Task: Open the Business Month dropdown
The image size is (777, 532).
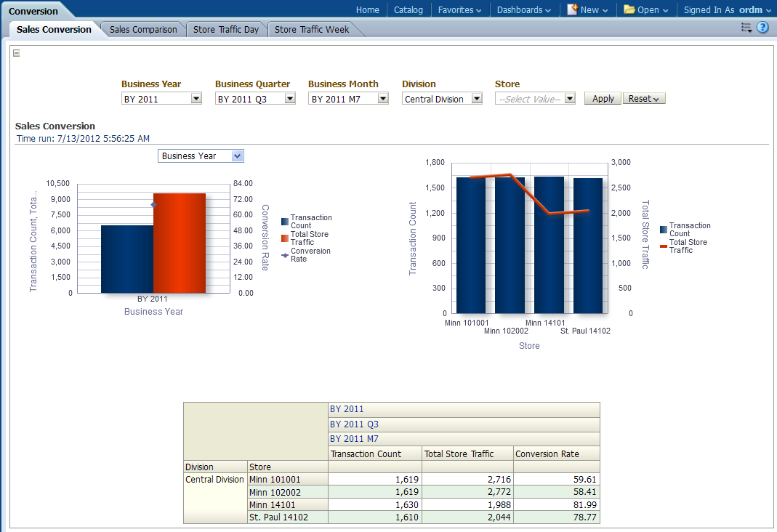Action: (382, 99)
